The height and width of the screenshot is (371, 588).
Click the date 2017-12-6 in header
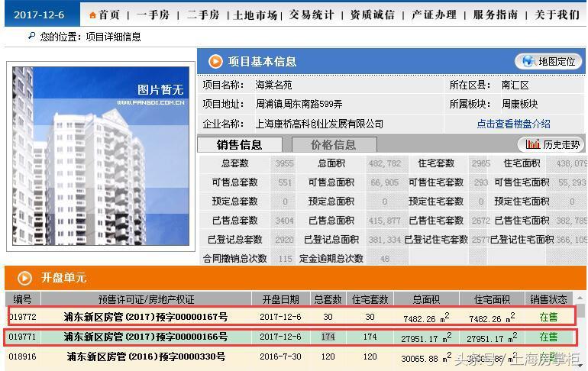(39, 15)
